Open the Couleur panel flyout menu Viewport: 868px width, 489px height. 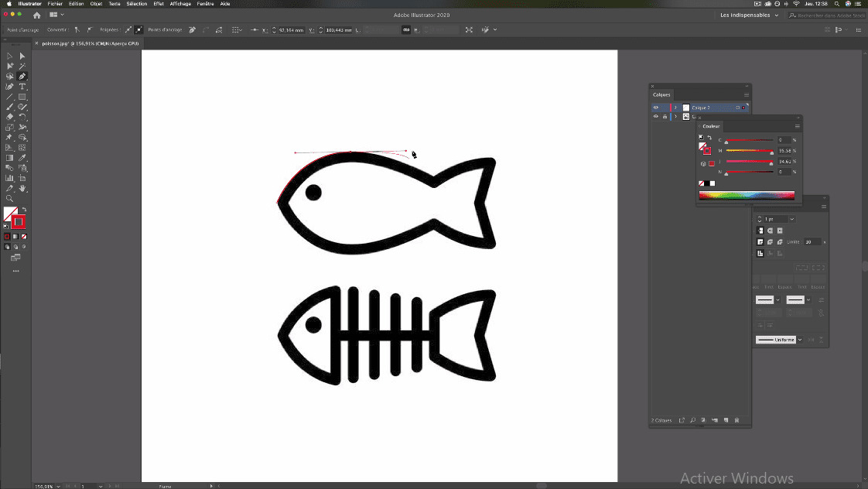click(798, 126)
